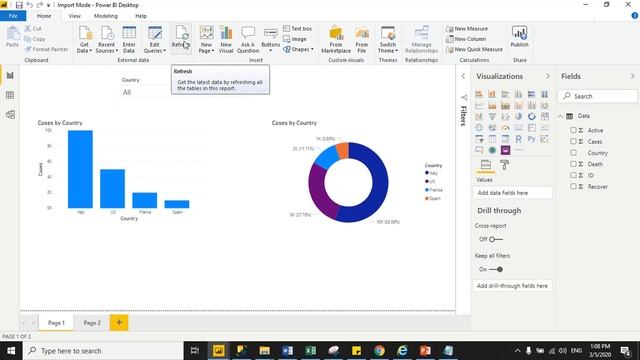Switch to Page 2 tab
Viewport: 640px width, 360px height.
pyautogui.click(x=92, y=323)
